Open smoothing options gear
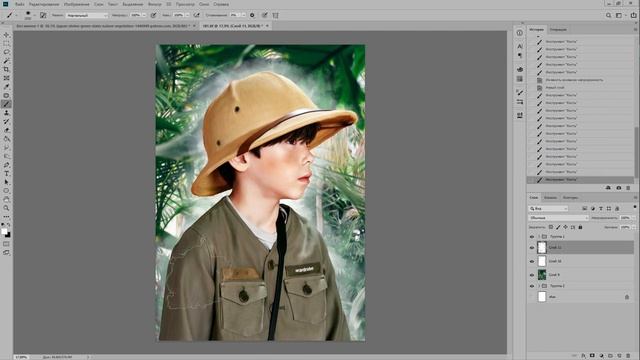This screenshot has height=360, width=640. 252,15
